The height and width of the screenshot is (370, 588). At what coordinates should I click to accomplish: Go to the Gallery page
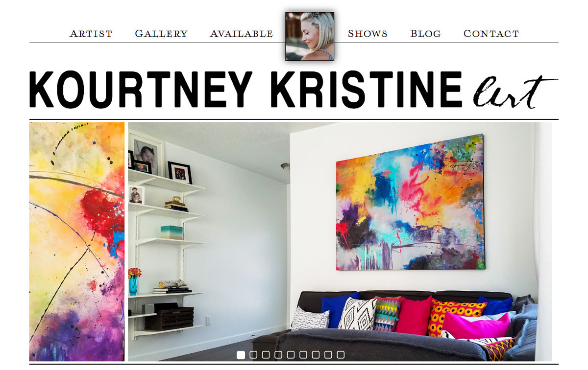click(x=161, y=34)
